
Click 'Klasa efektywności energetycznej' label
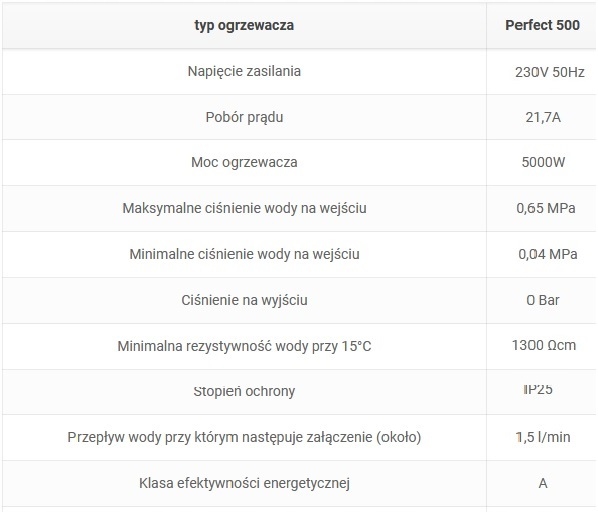pyautogui.click(x=244, y=483)
